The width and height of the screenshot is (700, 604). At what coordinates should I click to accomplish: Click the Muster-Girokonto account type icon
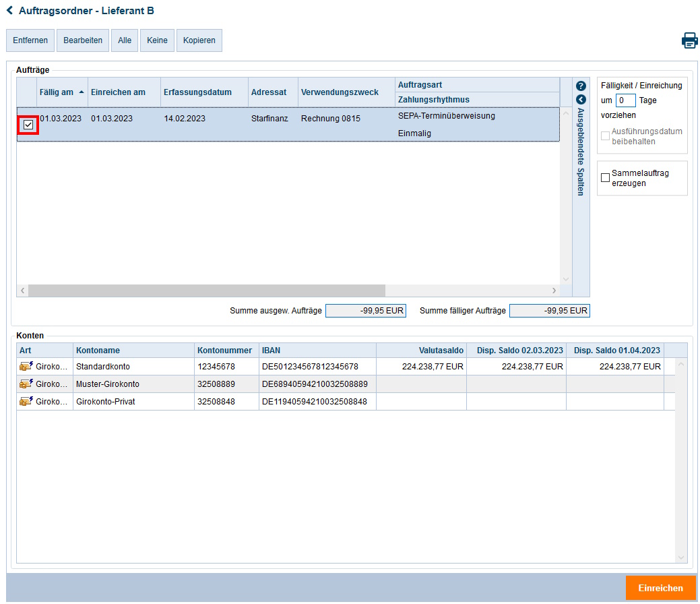(x=26, y=384)
